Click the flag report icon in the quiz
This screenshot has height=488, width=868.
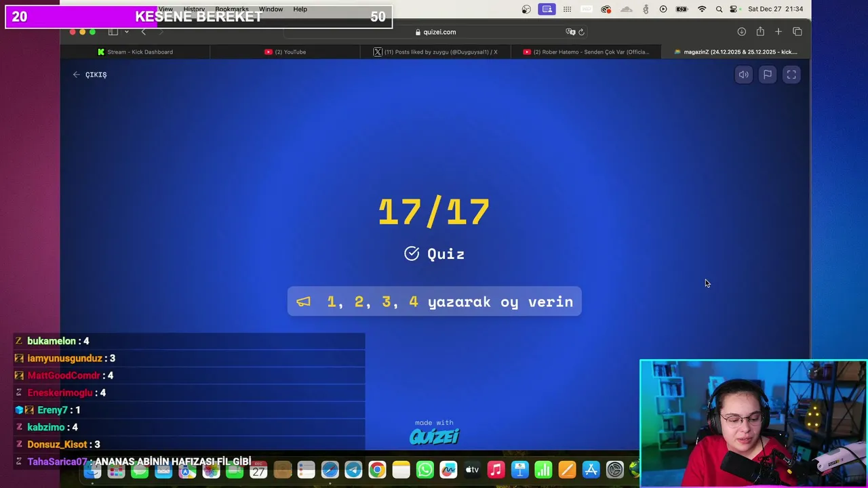coord(768,75)
